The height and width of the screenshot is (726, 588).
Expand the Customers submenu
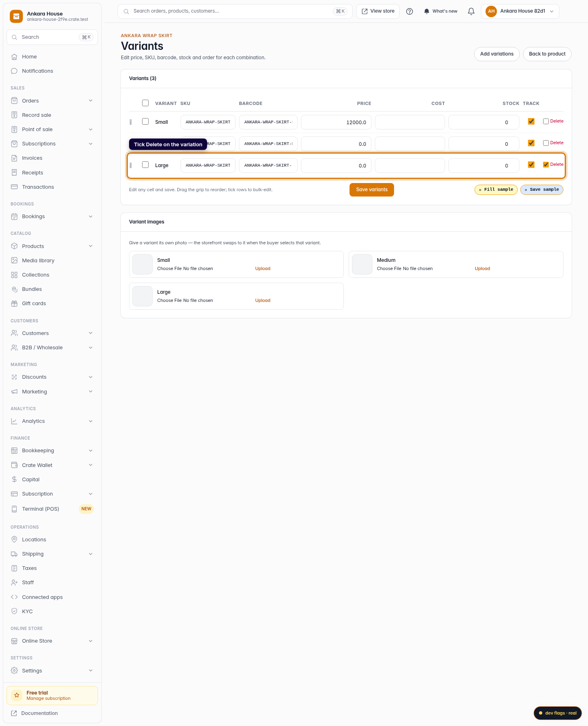[x=52, y=333]
